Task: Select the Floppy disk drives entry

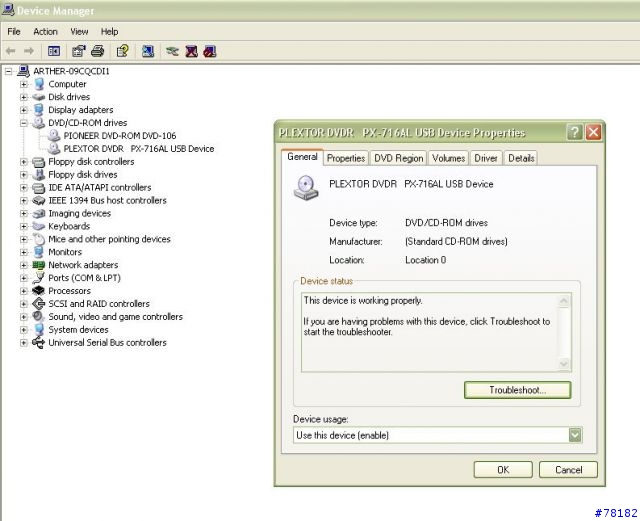Action: (83, 175)
